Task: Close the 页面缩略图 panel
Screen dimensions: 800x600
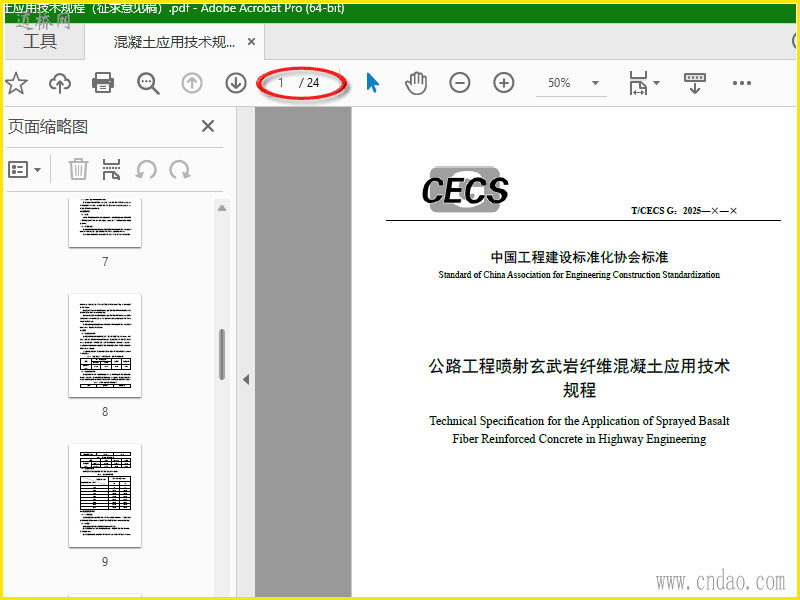Action: click(x=208, y=126)
